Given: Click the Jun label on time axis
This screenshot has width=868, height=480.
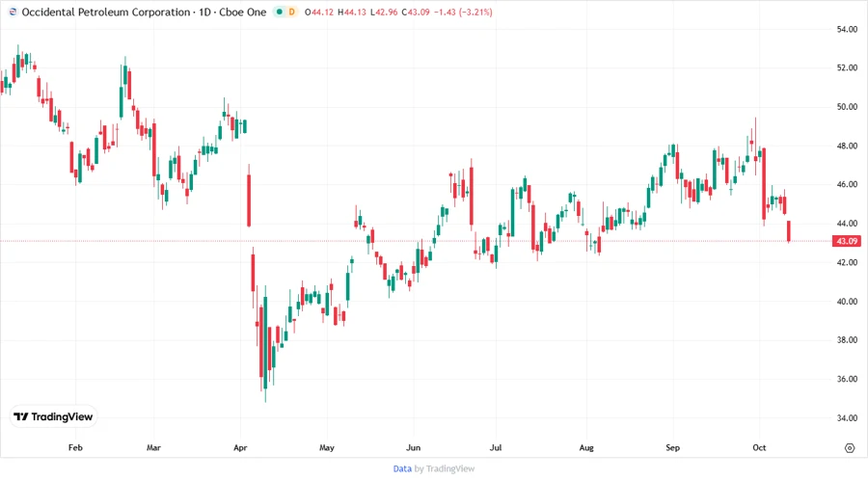Looking at the screenshot, I should coord(413,447).
